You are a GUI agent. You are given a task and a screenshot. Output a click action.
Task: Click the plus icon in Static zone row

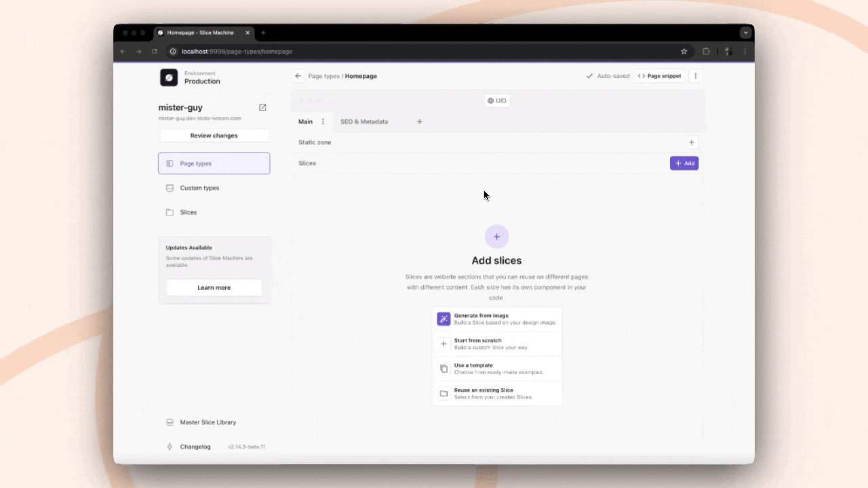691,142
